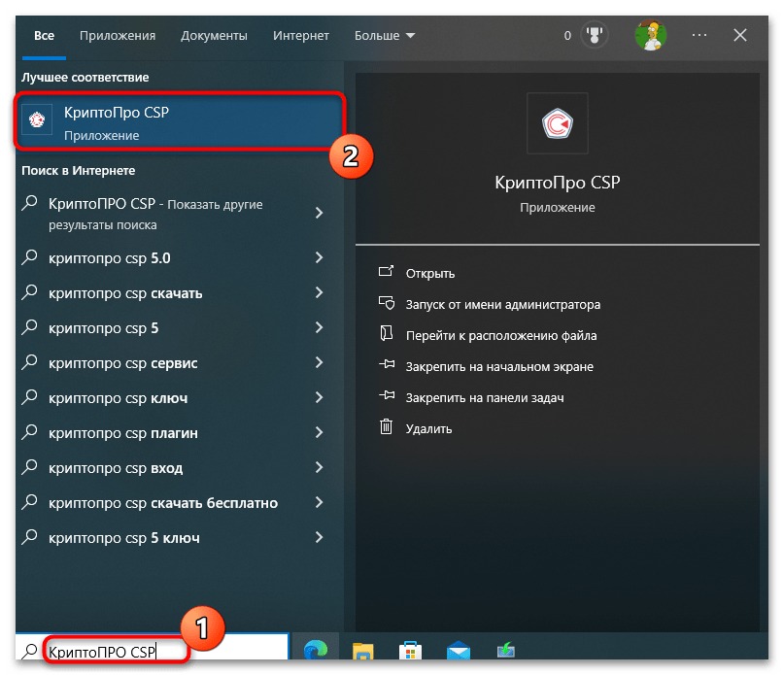Click search icon beside криптопро csp вход
Viewport: 784px width, 675px height.
pyautogui.click(x=30, y=467)
